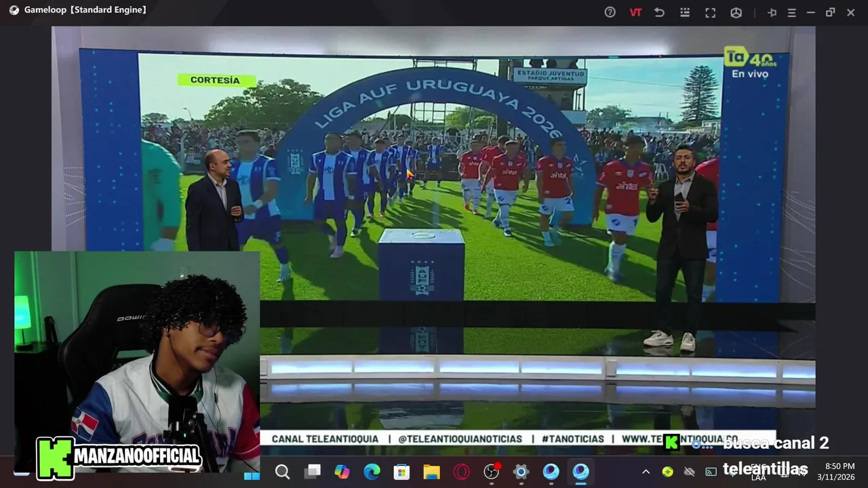The width and height of the screenshot is (868, 488).
Task: Open the clock showing 8:50 PM
Action: pyautogui.click(x=835, y=472)
